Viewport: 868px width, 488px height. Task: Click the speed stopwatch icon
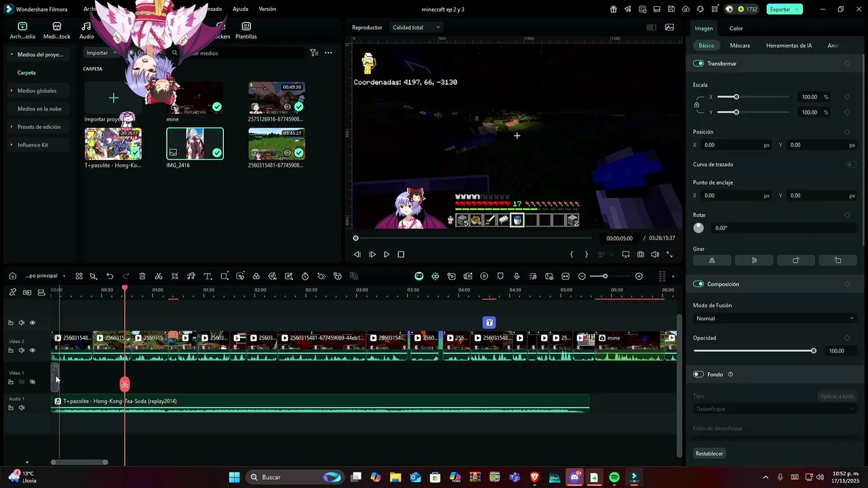305,277
